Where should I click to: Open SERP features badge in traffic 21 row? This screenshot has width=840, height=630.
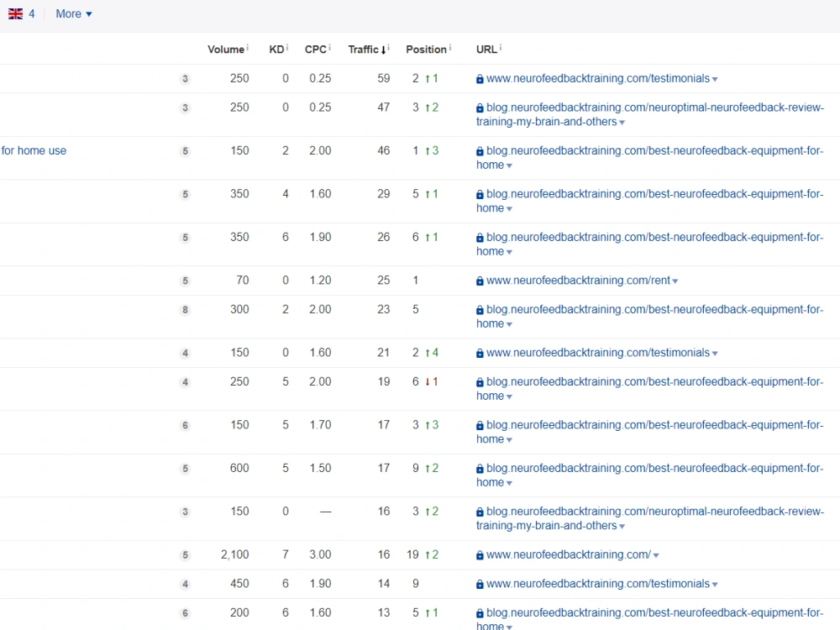tap(185, 353)
